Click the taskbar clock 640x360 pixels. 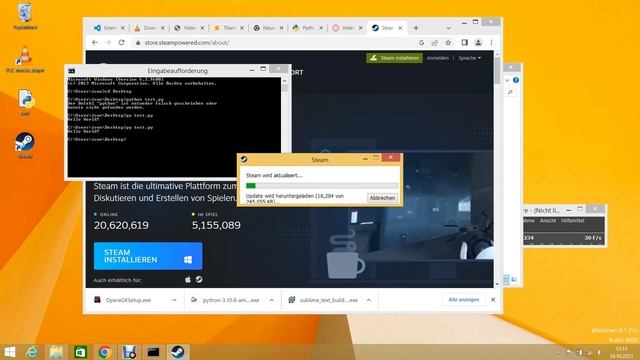click(621, 353)
